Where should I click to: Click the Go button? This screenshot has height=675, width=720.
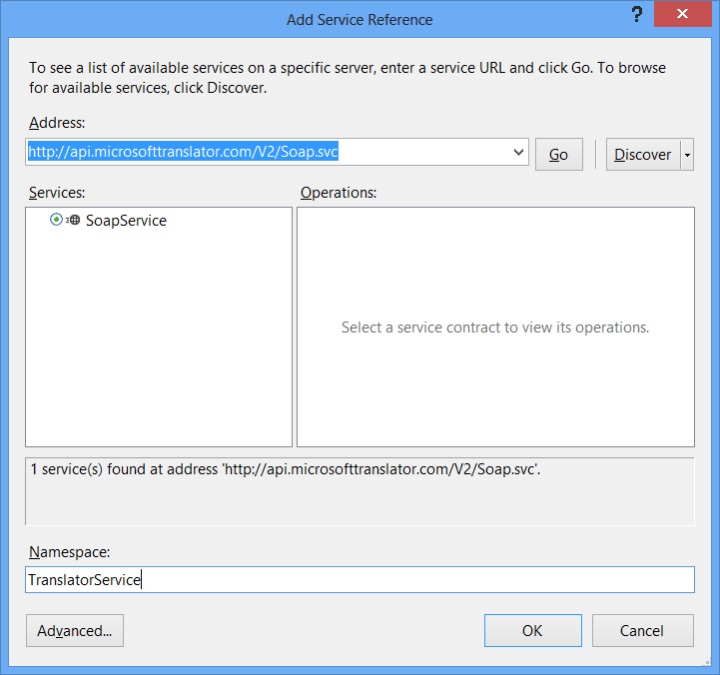[559, 155]
